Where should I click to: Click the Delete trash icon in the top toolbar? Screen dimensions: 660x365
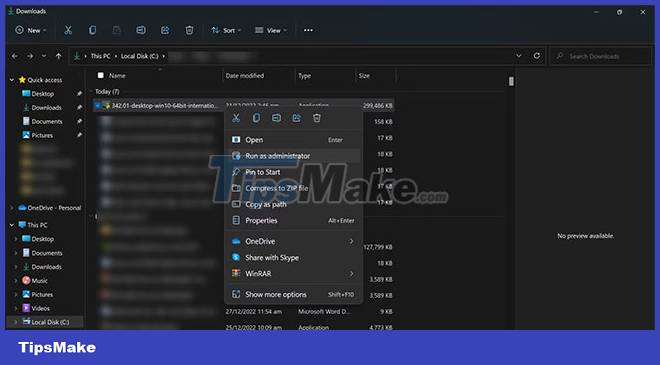[189, 30]
